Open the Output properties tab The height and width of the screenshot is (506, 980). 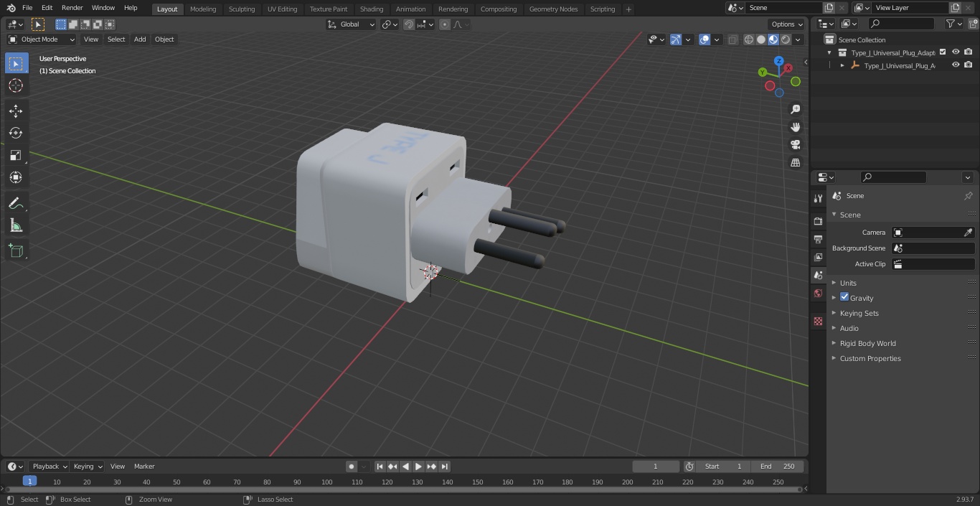point(818,239)
